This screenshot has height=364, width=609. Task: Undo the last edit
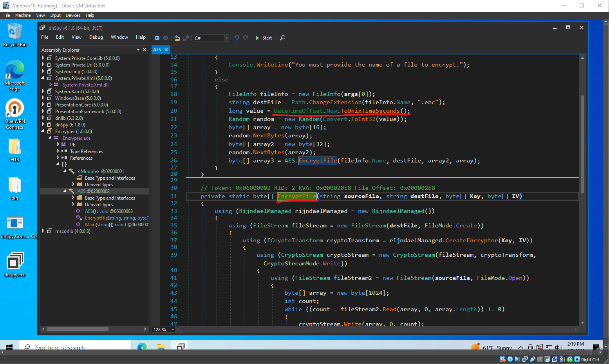(x=237, y=38)
